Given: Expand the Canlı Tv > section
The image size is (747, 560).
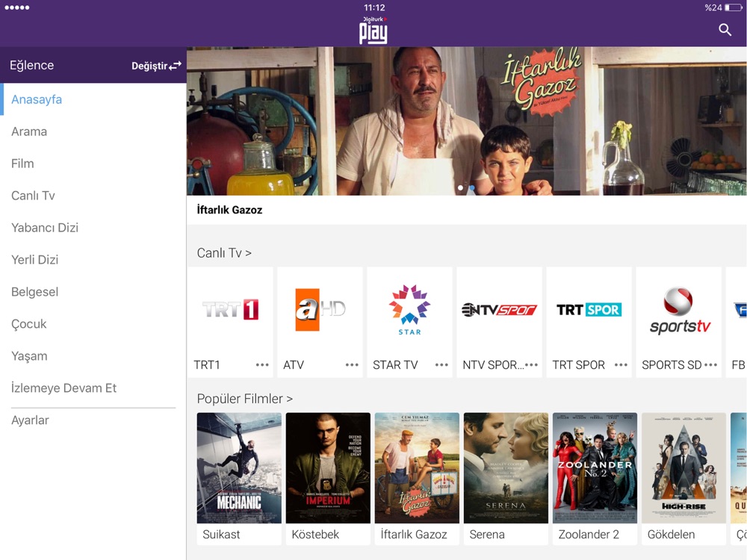Looking at the screenshot, I should [x=224, y=253].
